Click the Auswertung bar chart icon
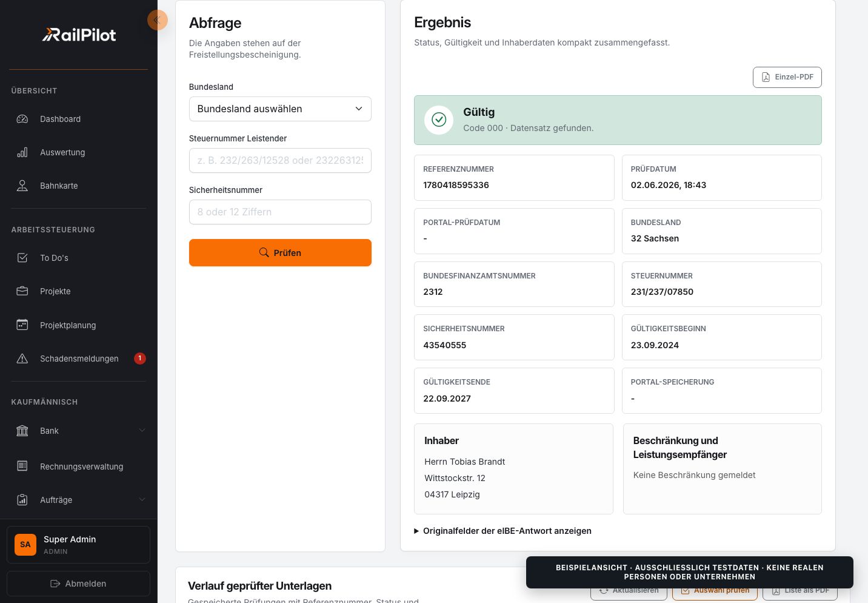868x603 pixels. tap(22, 152)
